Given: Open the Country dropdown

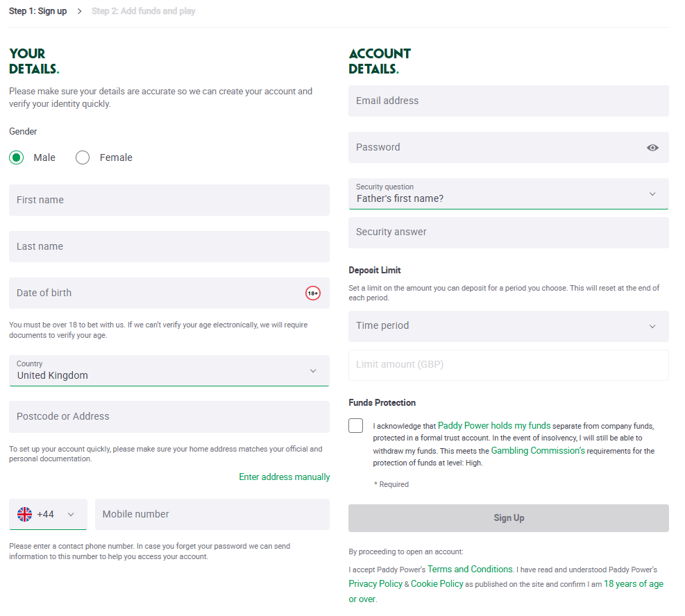Looking at the screenshot, I should point(169,370).
